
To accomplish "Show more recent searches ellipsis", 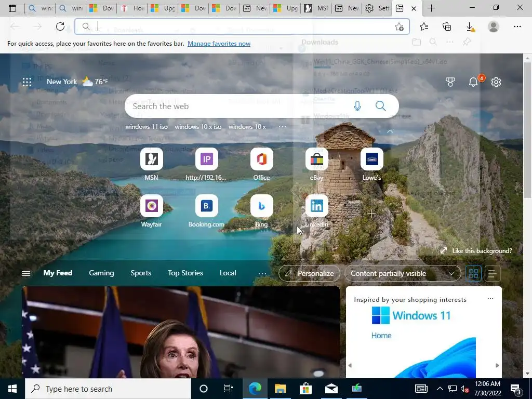I will click(x=282, y=127).
